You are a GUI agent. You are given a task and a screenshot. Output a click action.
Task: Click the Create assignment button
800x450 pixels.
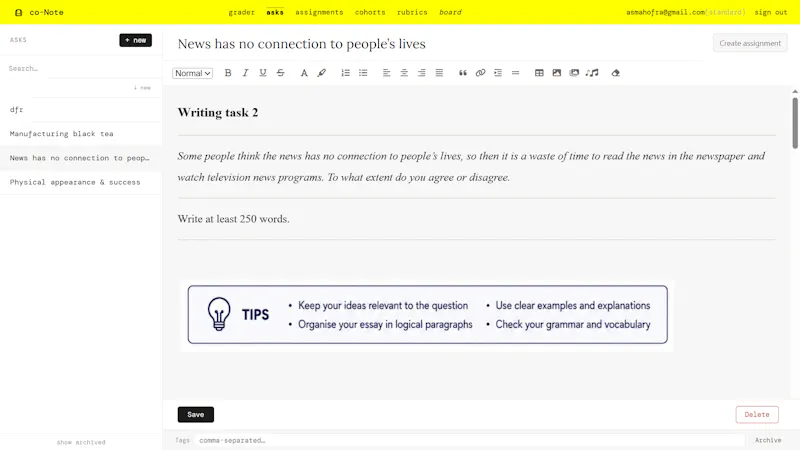pos(750,43)
